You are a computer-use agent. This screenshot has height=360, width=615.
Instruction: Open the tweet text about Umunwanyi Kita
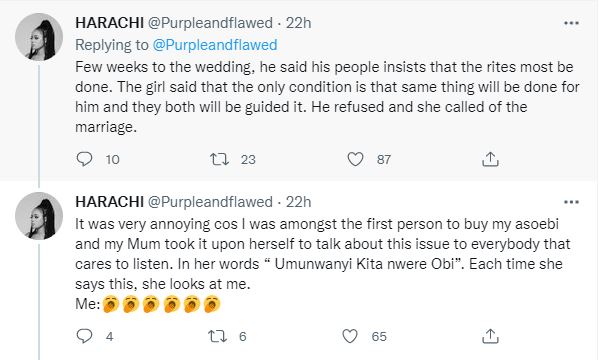tap(322, 264)
